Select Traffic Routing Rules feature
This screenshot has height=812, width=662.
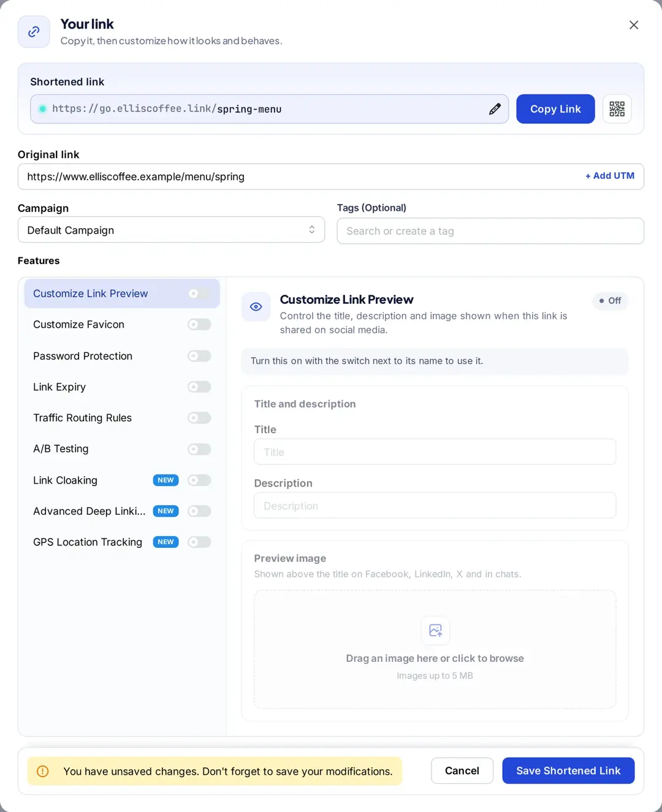pyautogui.click(x=122, y=418)
